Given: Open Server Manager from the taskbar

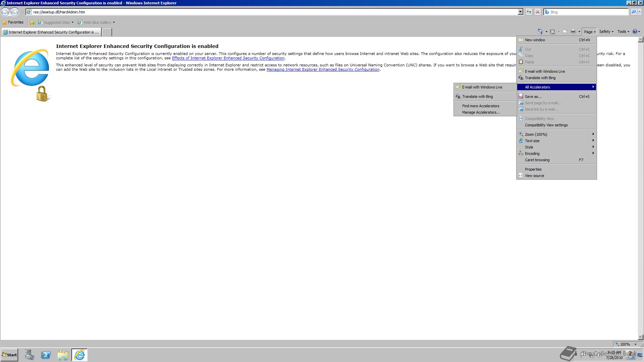Looking at the screenshot, I should tap(30, 355).
